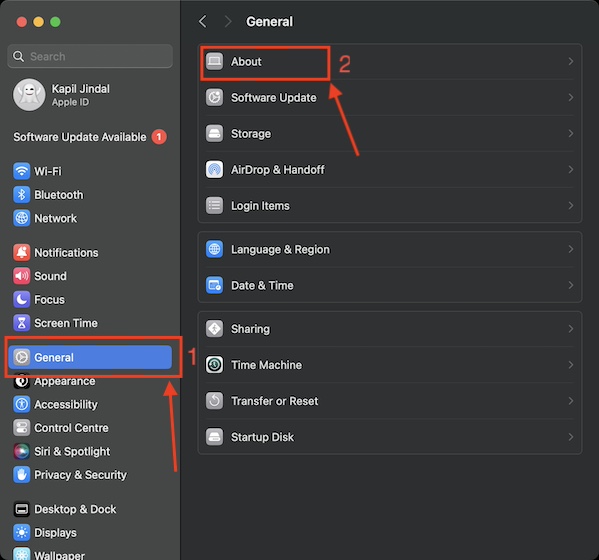Click the Time Machine clock icon
This screenshot has height=560, width=599.
(x=214, y=365)
